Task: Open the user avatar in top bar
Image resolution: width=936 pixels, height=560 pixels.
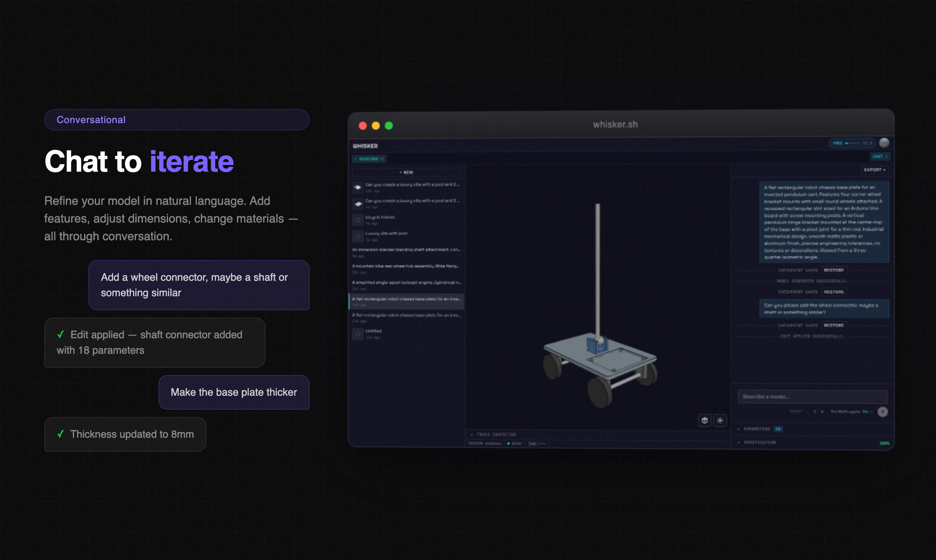Action: coord(884,143)
